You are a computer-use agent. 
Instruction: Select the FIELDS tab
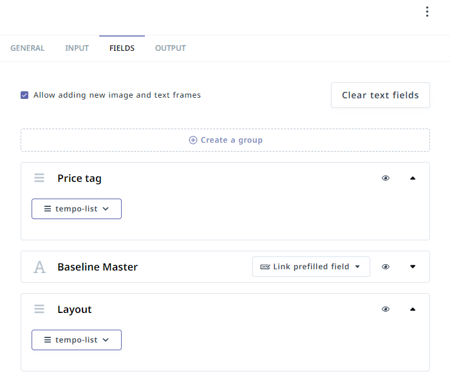122,48
